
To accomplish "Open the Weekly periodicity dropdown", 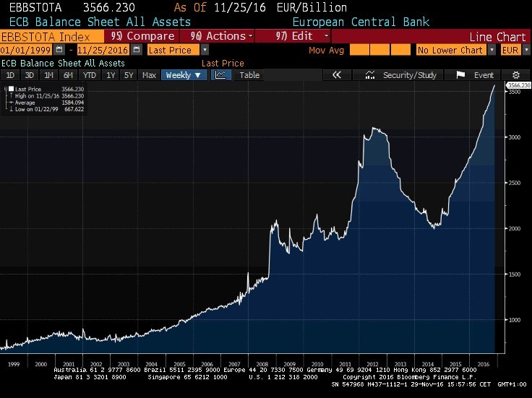I will pyautogui.click(x=184, y=75).
